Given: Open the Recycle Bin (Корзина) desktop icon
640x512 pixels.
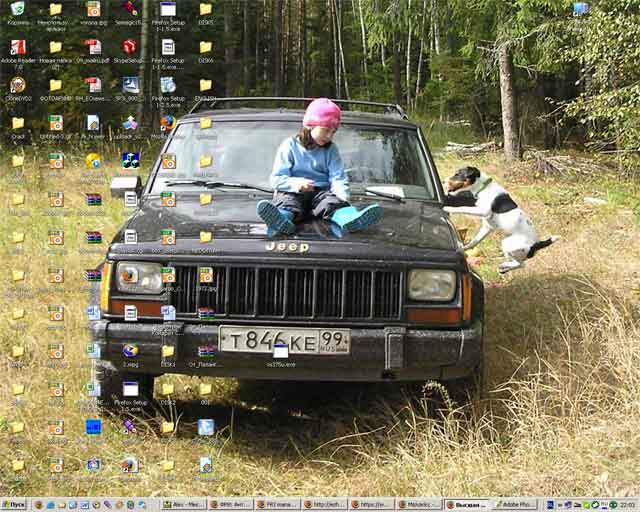Looking at the screenshot, I should click(x=18, y=9).
